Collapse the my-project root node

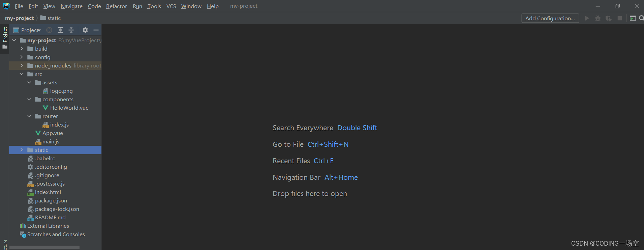[x=14, y=40]
